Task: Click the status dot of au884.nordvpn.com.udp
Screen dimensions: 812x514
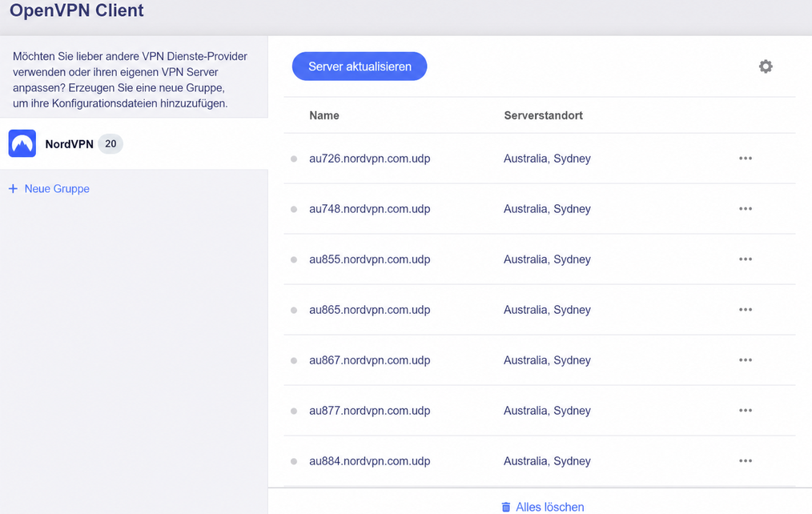Action: [294, 461]
